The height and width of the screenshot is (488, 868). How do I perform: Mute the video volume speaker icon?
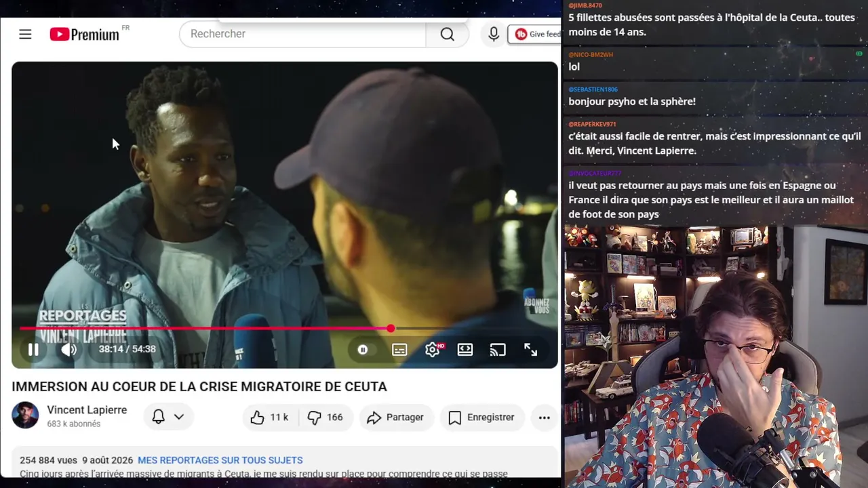68,350
